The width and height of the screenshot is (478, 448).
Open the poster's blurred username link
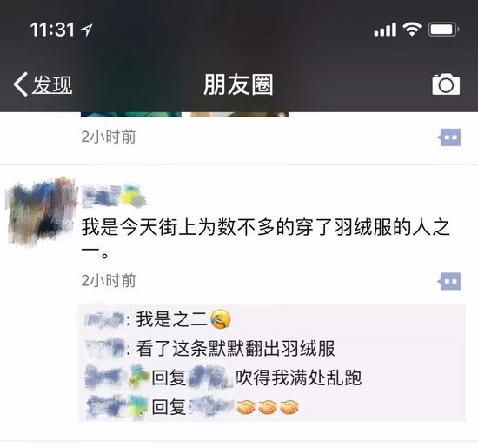[x=114, y=196]
